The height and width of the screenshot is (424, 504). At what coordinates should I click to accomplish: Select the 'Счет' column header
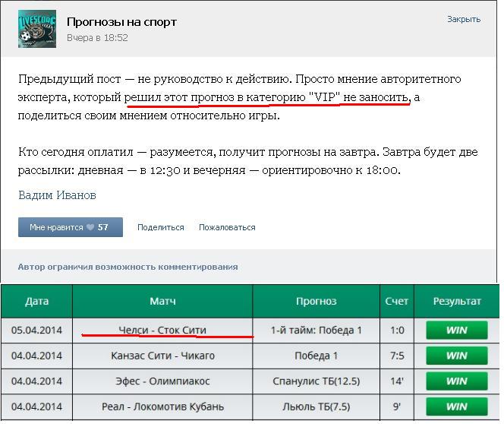[x=397, y=301]
